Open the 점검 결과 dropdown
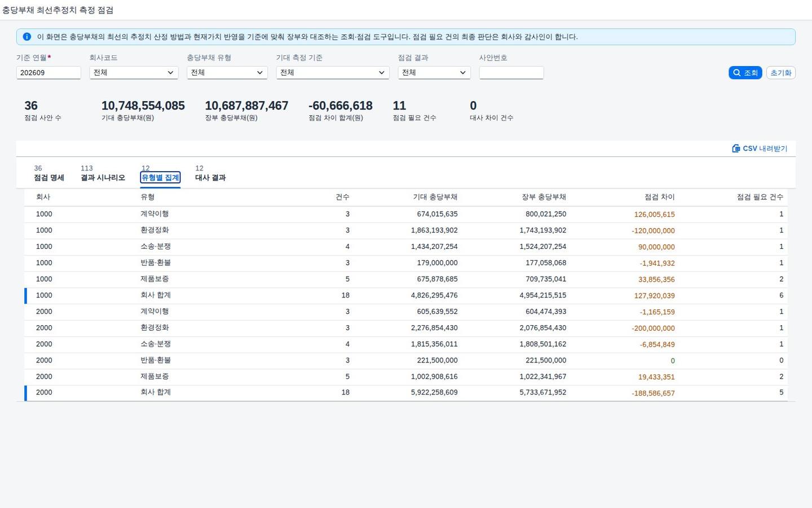The width and height of the screenshot is (812, 508). (x=434, y=73)
